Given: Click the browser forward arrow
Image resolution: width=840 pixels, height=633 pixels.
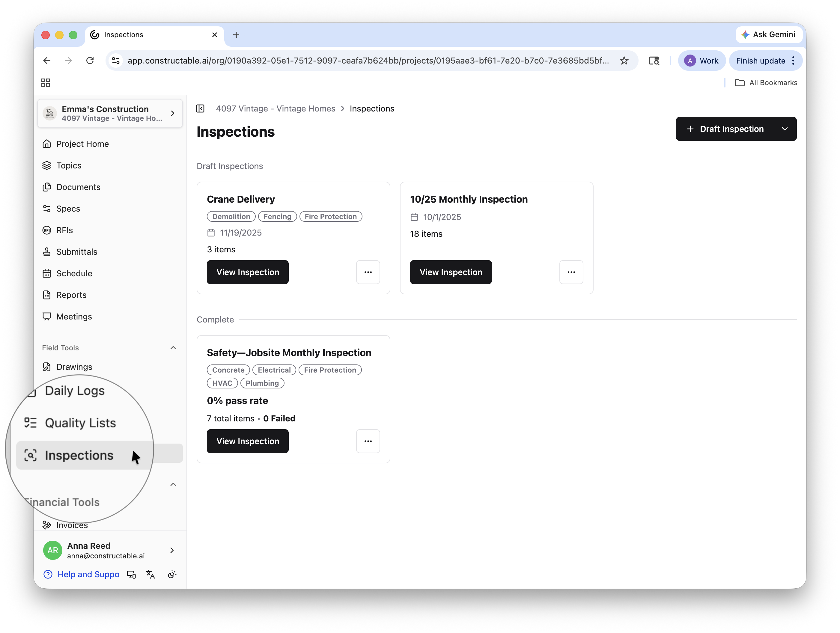Looking at the screenshot, I should tap(68, 61).
